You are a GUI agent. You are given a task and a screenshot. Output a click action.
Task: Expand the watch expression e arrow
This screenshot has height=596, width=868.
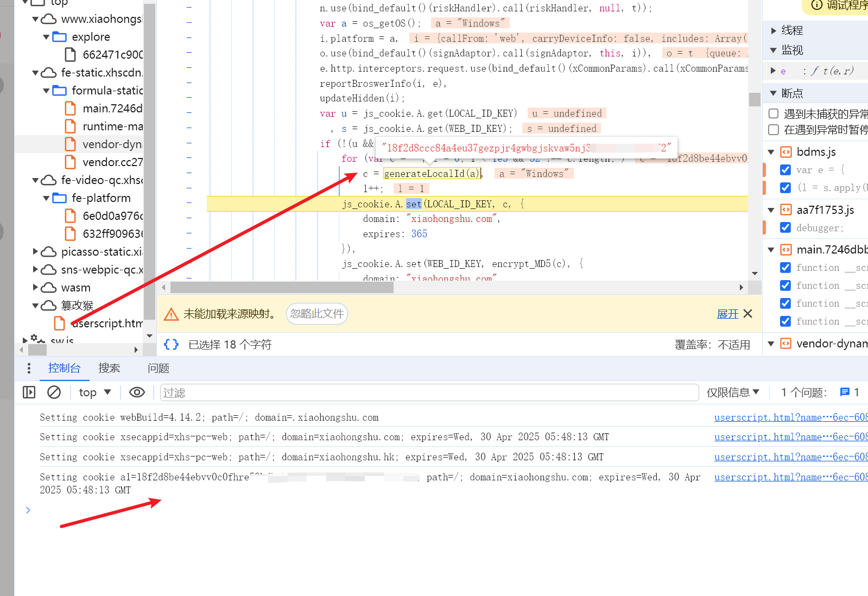774,71
